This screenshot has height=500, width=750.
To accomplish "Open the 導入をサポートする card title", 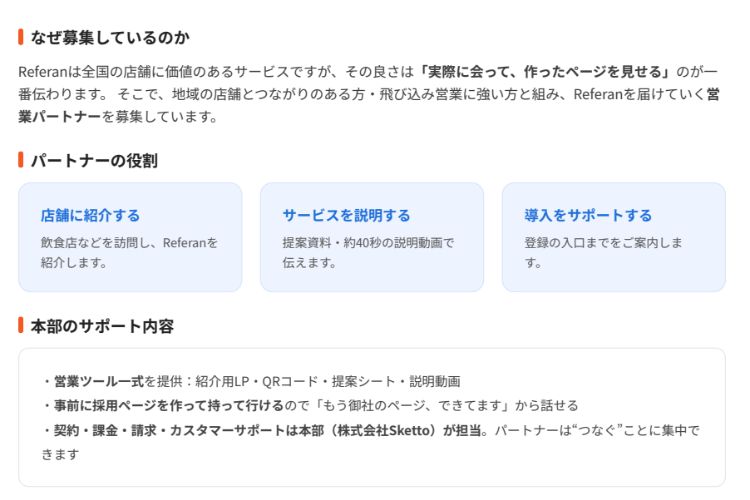I will point(588,215).
